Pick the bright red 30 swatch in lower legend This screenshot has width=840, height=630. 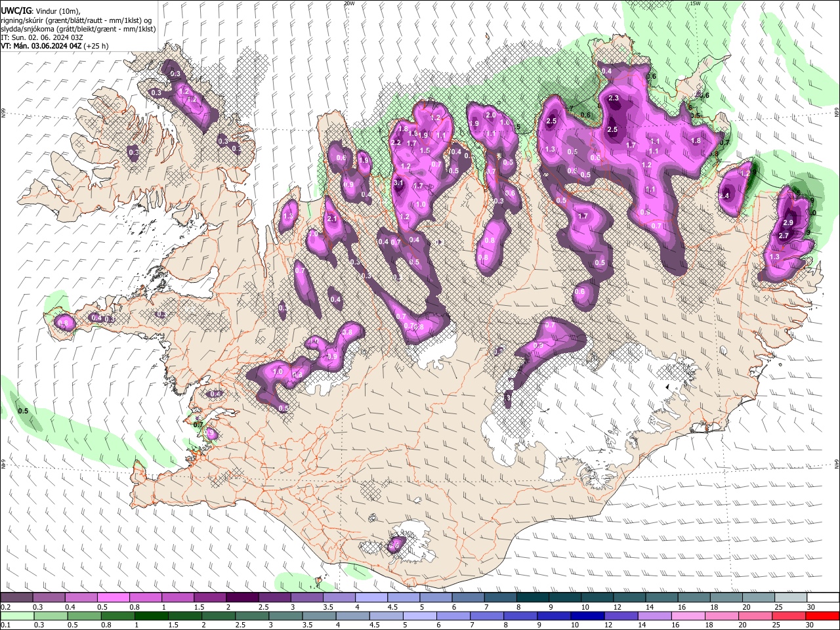tap(823, 616)
